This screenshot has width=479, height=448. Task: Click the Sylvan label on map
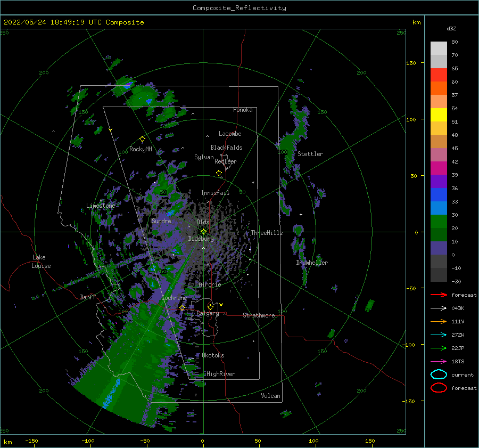coord(204,157)
